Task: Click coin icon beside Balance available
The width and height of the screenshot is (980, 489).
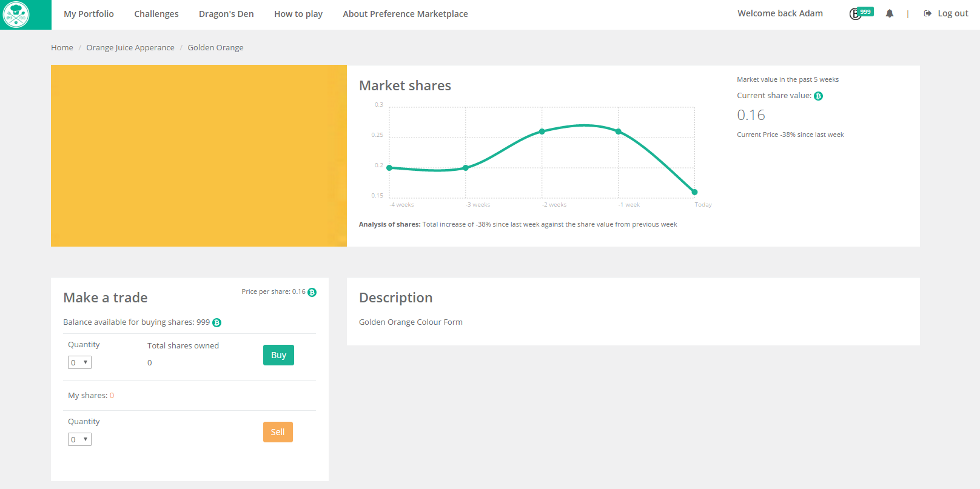Action: 216,322
